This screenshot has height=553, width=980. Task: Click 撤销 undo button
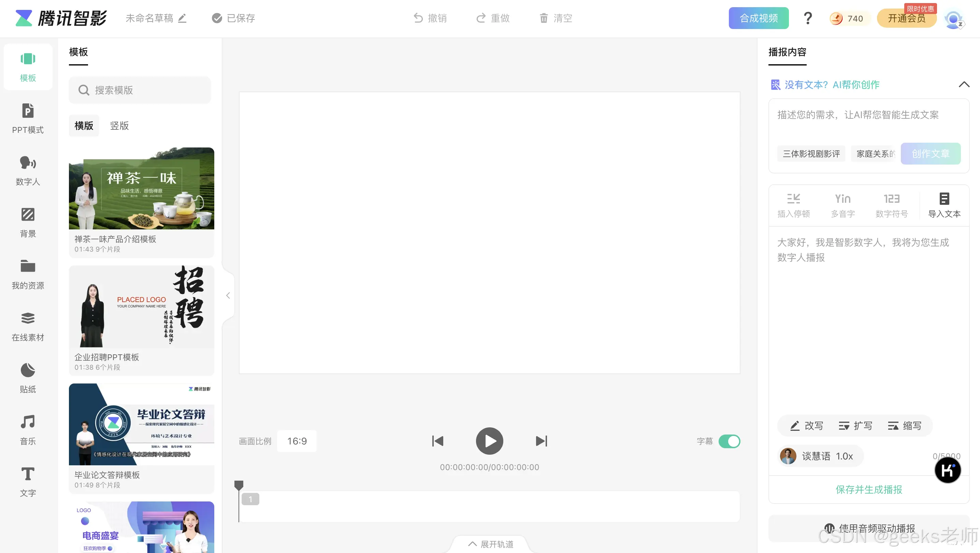[430, 18]
